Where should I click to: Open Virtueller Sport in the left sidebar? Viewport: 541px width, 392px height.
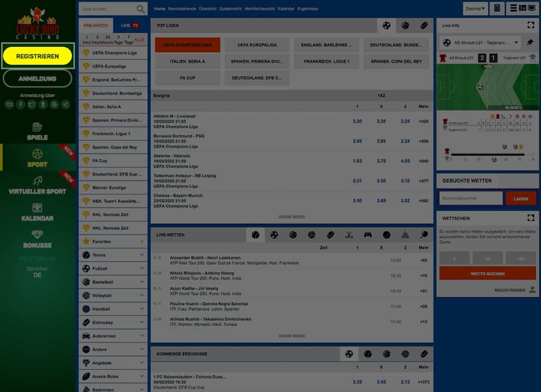coord(38,184)
